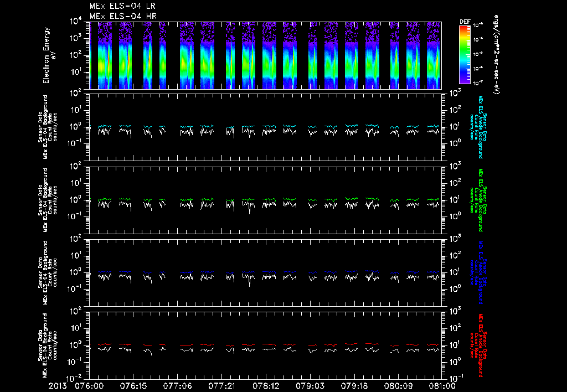Select the blue 'Anode Background Count Rate' legend label
567x392 pixels.
click(479, 273)
